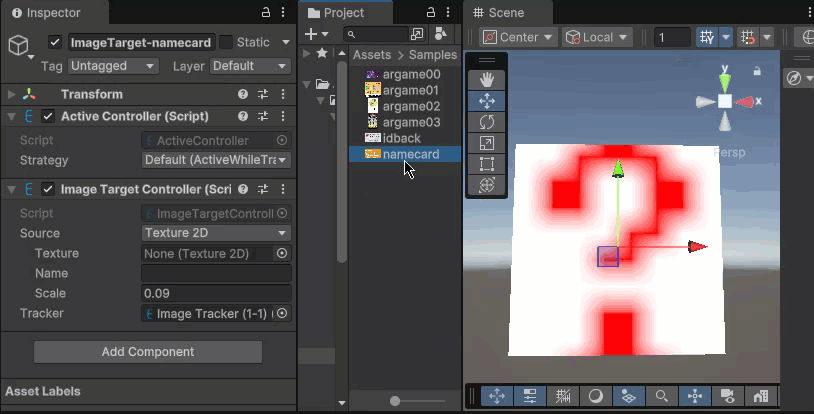Open the Source dropdown showing Texture 2D

point(216,233)
